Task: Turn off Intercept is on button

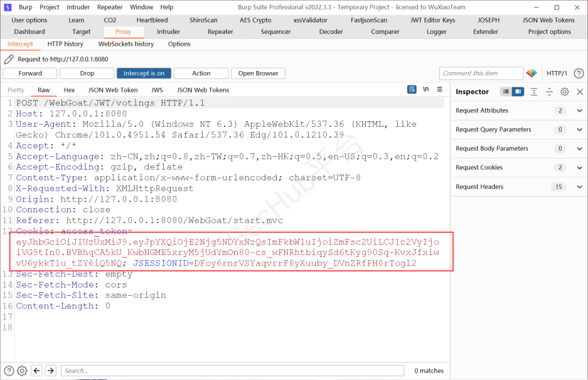Action: 144,73
